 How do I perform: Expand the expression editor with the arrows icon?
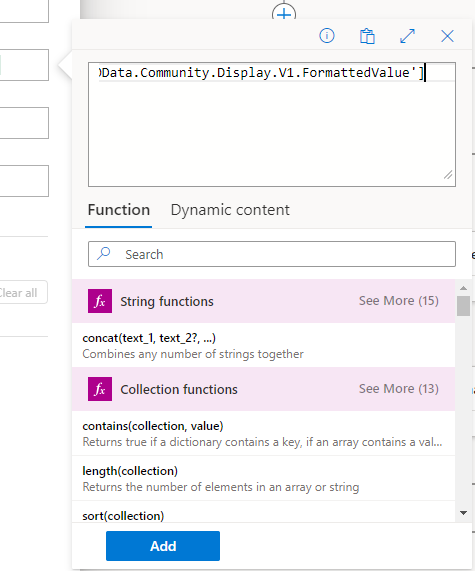tap(407, 36)
